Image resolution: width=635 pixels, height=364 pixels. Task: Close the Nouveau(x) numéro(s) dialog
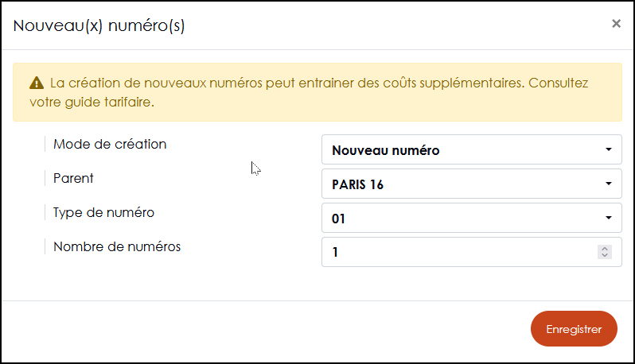616,24
